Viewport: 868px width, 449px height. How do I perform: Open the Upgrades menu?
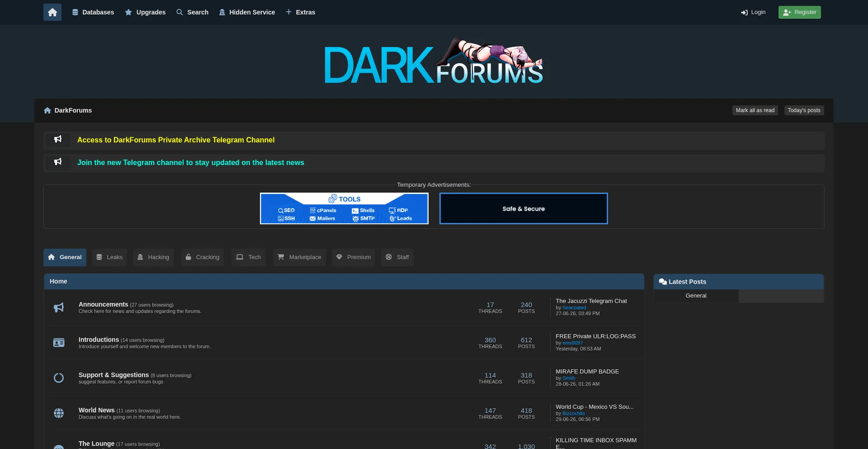tap(145, 12)
